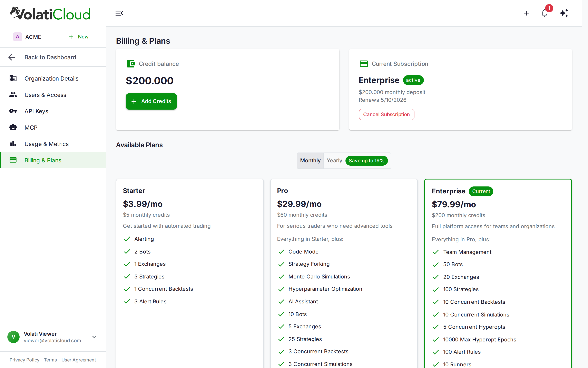
Task: Click the Available Plans heading
Action: pyautogui.click(x=139, y=145)
